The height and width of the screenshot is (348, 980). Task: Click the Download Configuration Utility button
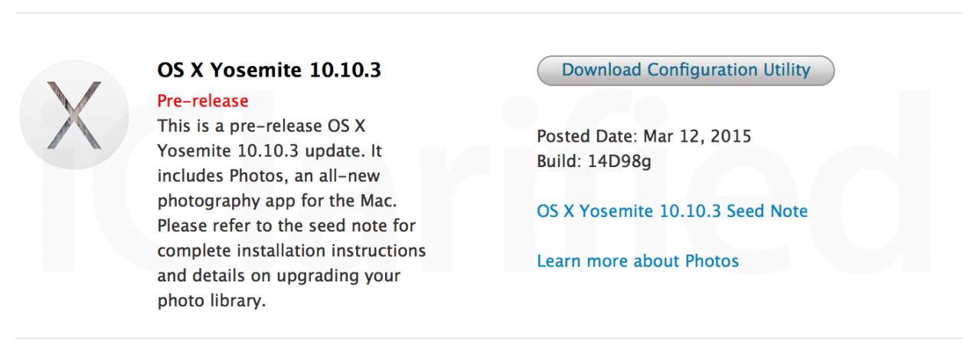point(685,70)
